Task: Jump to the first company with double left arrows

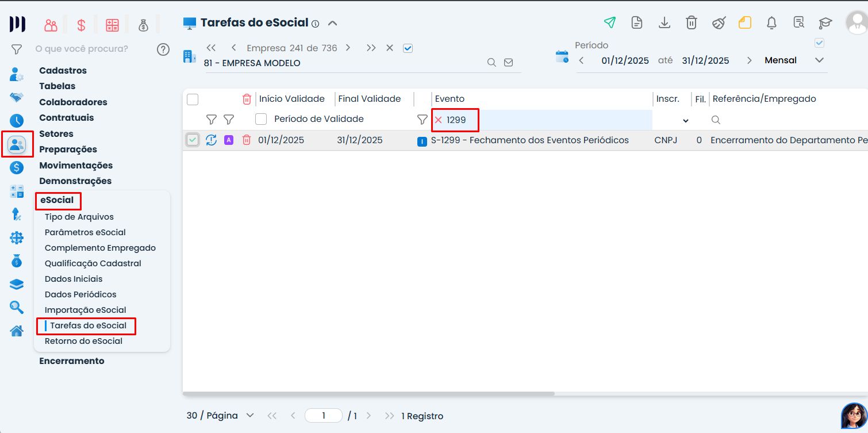Action: [211, 48]
